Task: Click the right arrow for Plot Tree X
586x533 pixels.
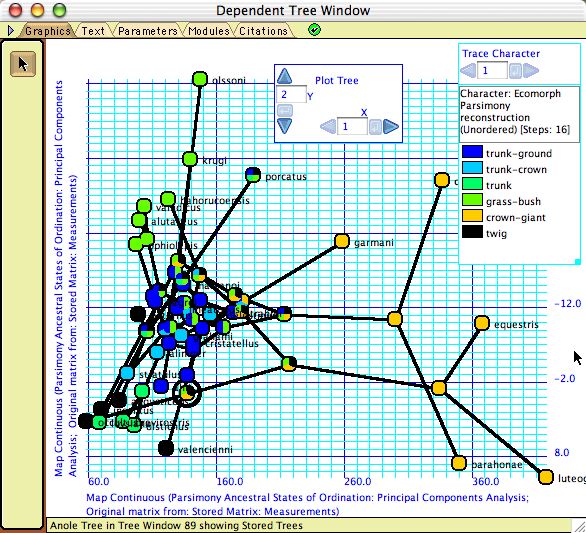Action: click(x=391, y=127)
